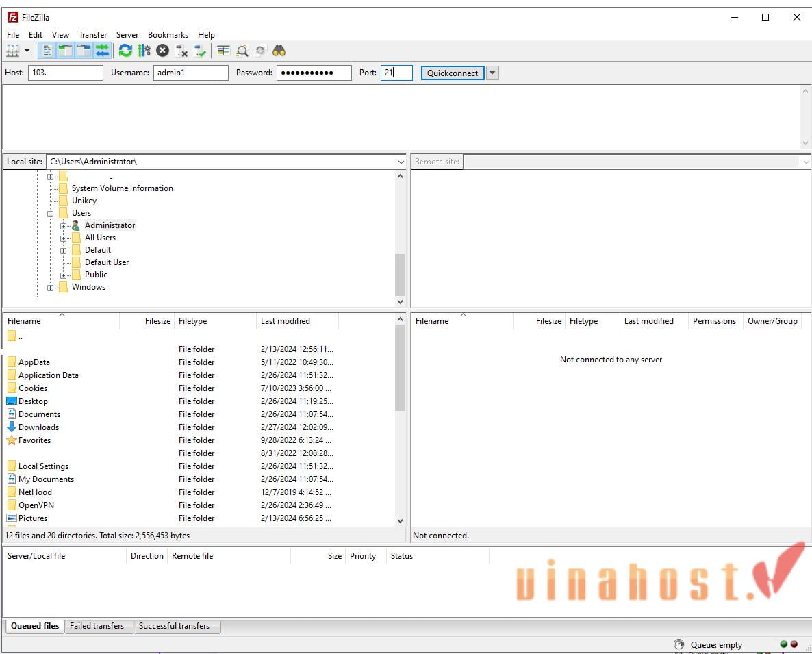
Task: Select the My Documents folder icon
Action: [12, 479]
